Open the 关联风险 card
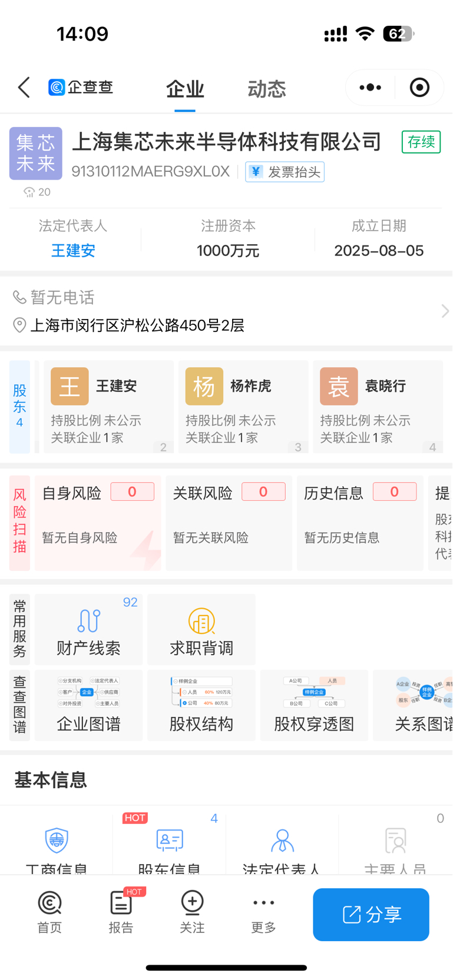 pos(229,523)
